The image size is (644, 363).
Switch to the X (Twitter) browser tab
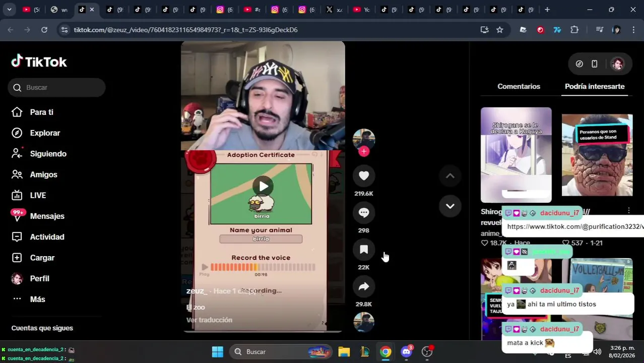click(x=335, y=10)
